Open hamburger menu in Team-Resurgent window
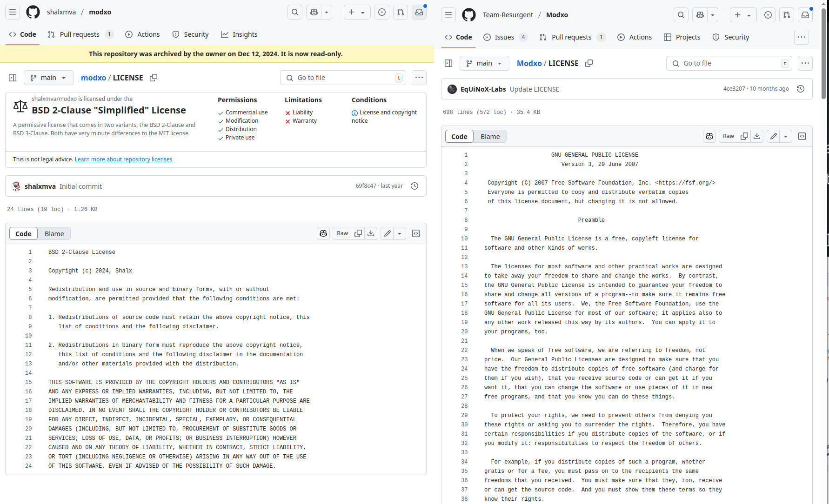Viewport: 829px width, 504px height. tap(448, 15)
